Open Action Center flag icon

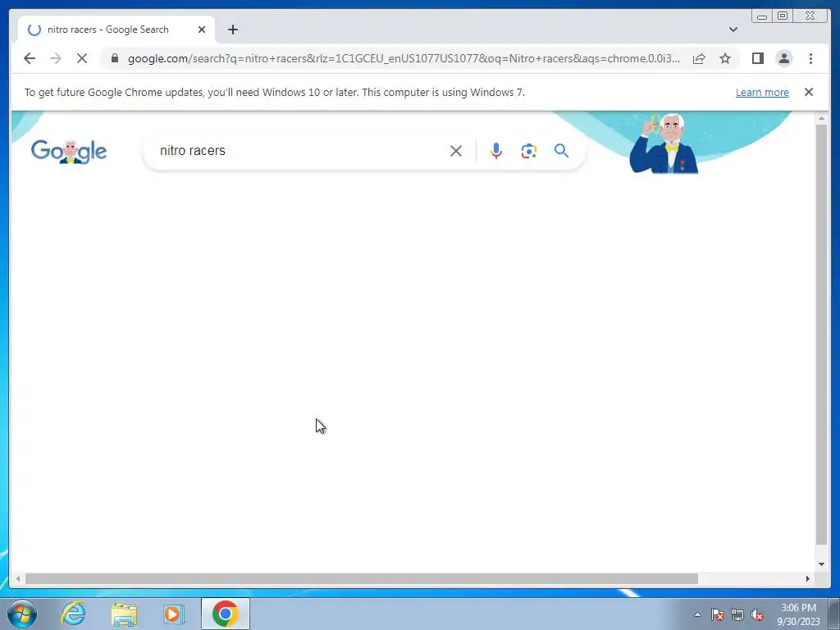tap(718, 614)
